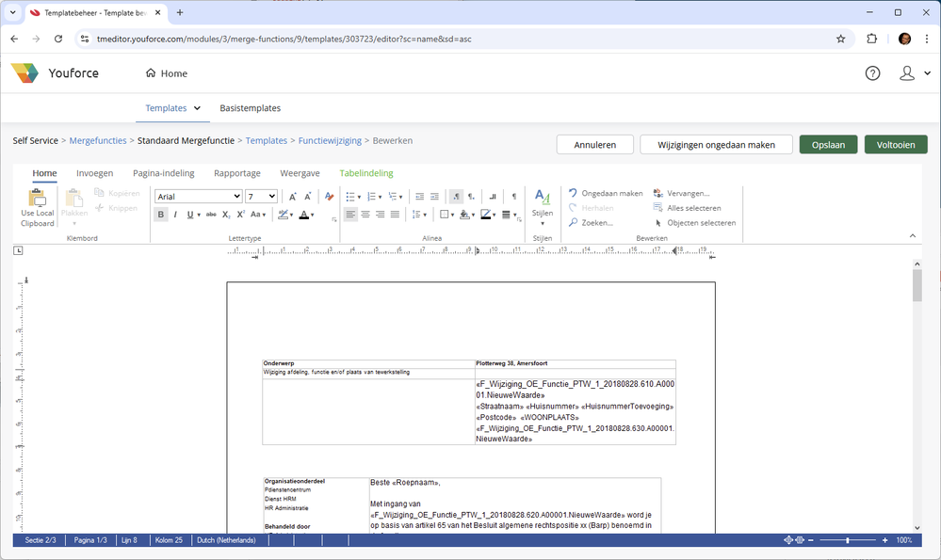Open the Arial font name dropdown
The height and width of the screenshot is (560, 941).
pos(198,197)
